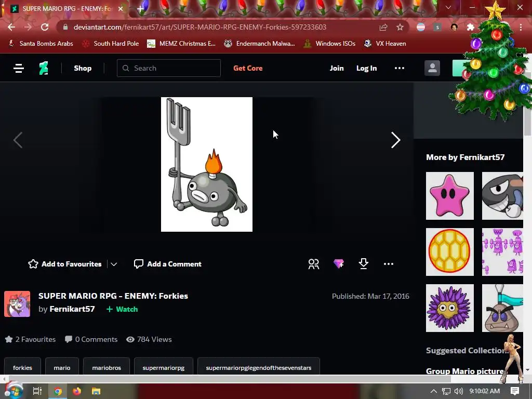
Task: Reload the page with the refresh icon
Action: (x=45, y=27)
